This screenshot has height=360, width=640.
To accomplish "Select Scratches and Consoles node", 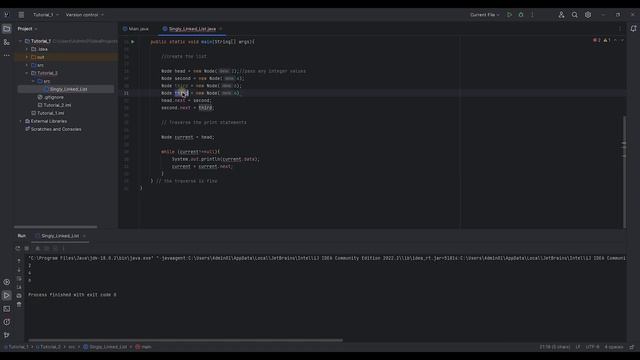I will coord(53,129).
